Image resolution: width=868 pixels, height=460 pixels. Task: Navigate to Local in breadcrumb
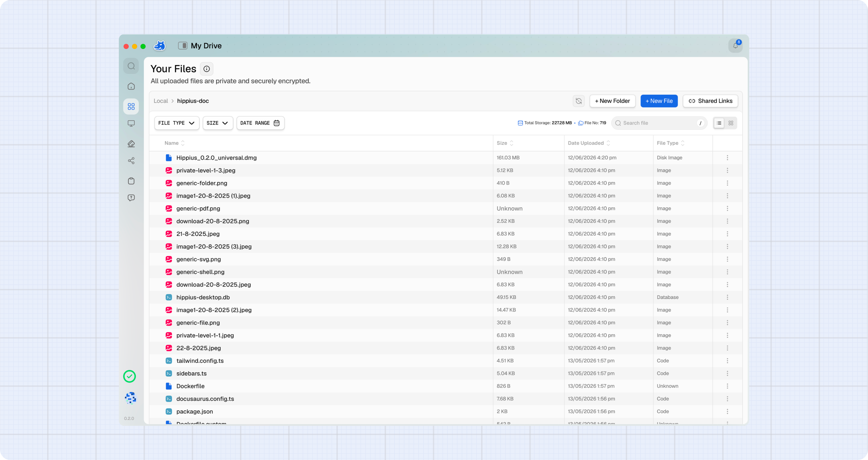point(161,101)
